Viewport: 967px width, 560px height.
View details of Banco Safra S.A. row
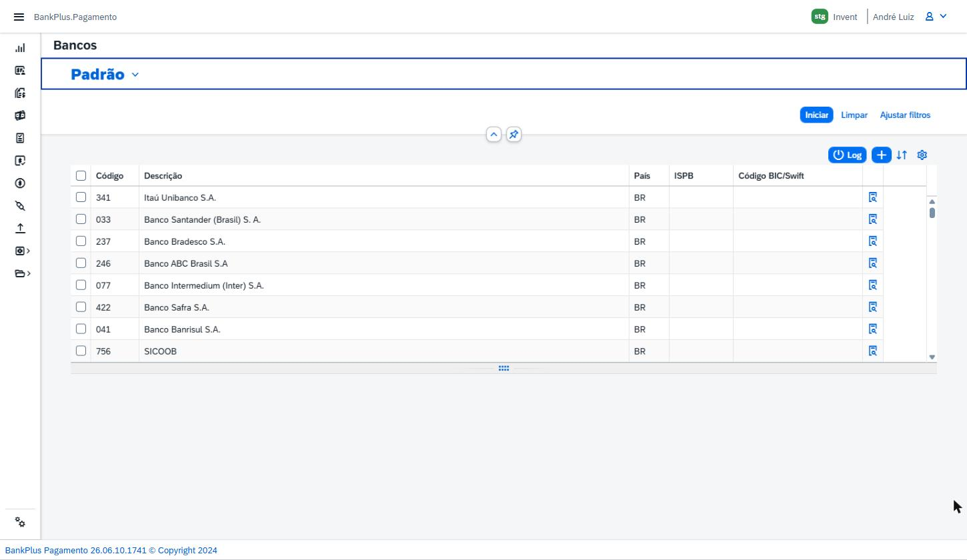coord(872,307)
